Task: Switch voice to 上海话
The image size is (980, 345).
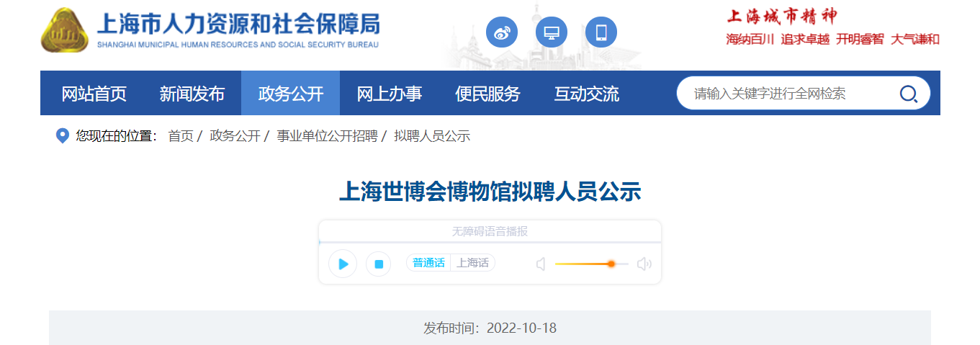Action: tap(472, 263)
